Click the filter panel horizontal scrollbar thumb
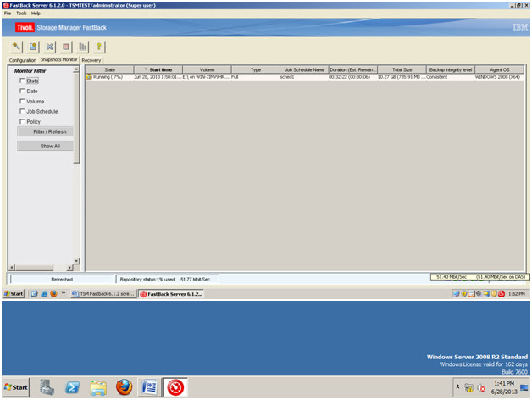The image size is (532, 400). pos(34,268)
